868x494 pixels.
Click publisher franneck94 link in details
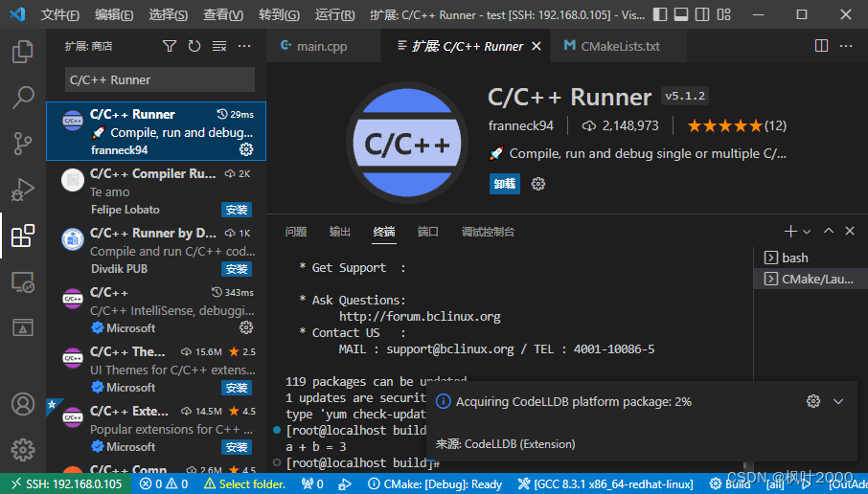point(520,125)
